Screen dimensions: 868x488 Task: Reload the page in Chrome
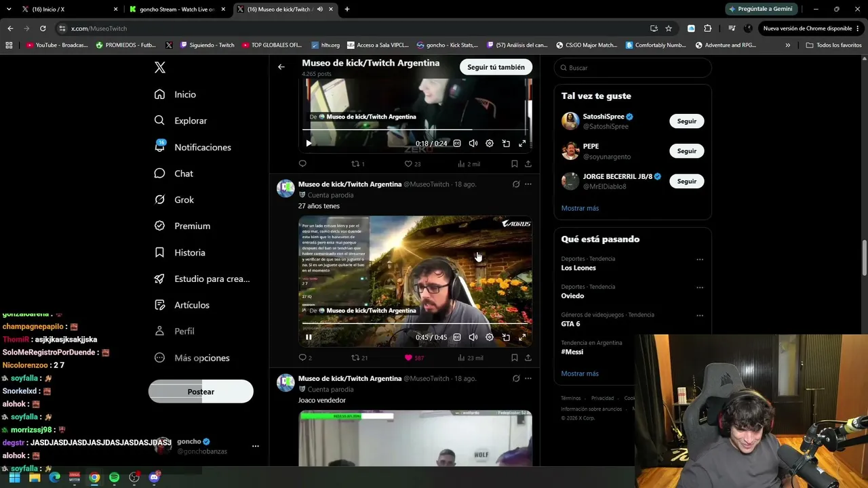click(43, 28)
